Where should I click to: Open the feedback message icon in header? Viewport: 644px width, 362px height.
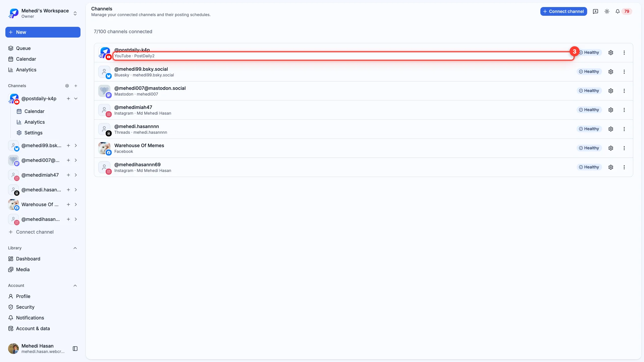click(x=596, y=11)
